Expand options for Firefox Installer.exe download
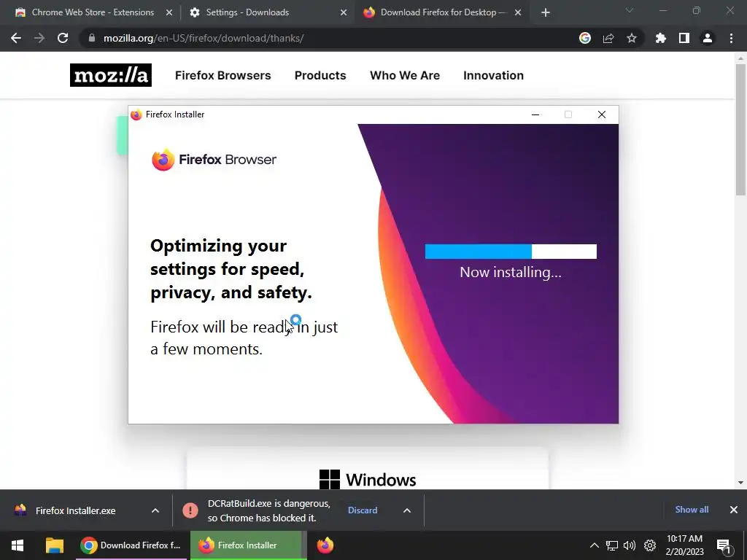Viewport: 747px width, 560px height. pyautogui.click(x=155, y=510)
